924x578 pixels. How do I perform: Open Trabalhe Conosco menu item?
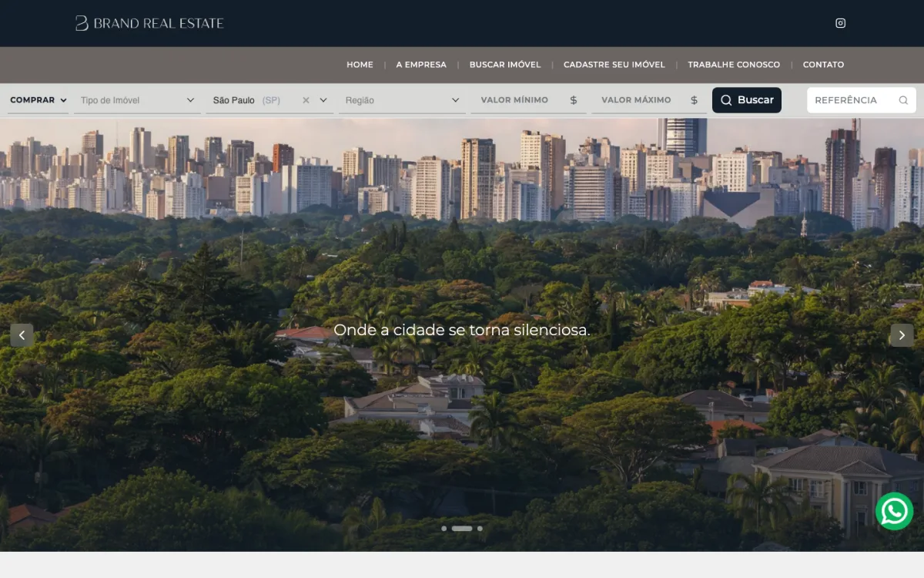(x=734, y=65)
